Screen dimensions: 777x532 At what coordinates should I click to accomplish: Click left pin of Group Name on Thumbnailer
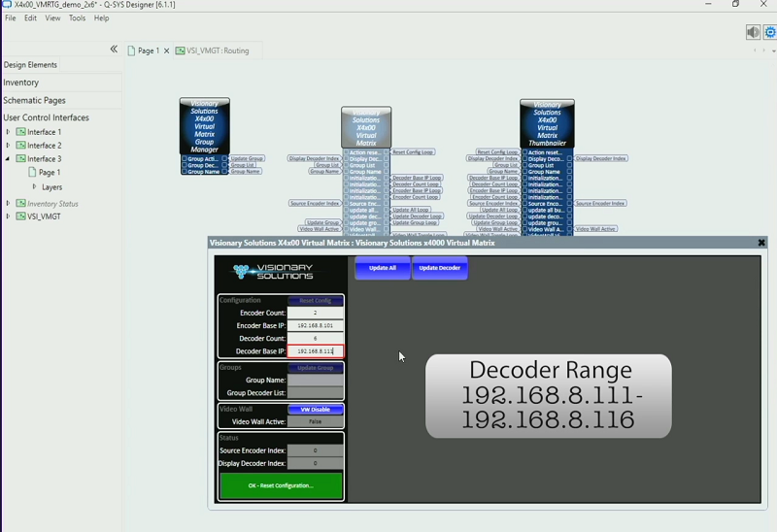coord(524,172)
